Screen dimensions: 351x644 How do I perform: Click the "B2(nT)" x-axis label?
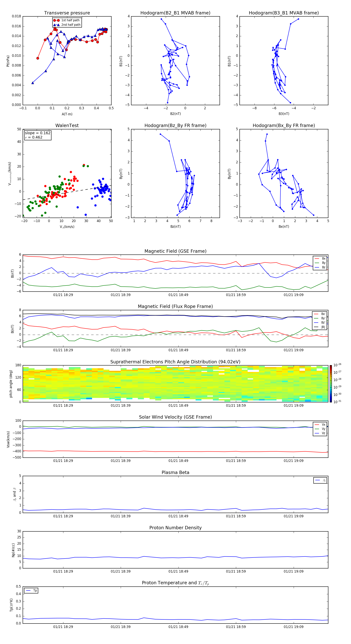(x=175, y=114)
